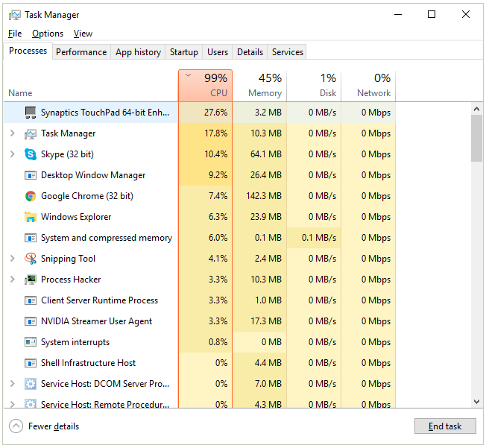
Task: Click the Desktop Window Manager icon
Action: pos(31,175)
